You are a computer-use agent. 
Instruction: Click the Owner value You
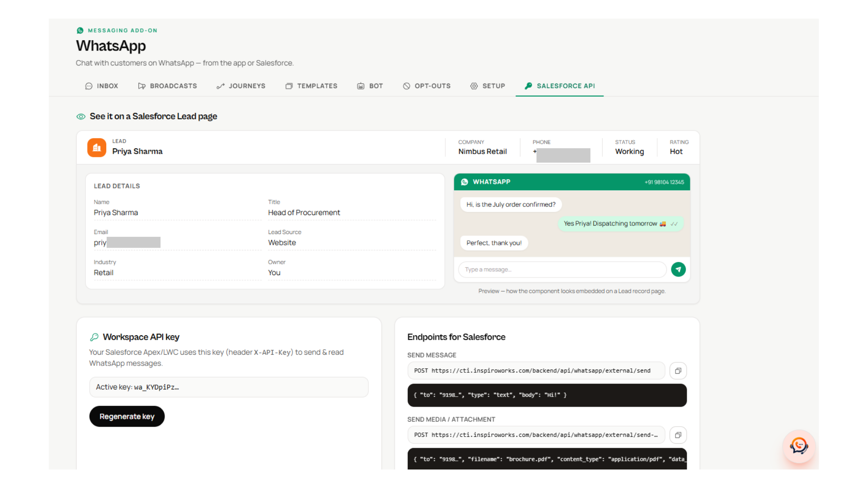274,272
